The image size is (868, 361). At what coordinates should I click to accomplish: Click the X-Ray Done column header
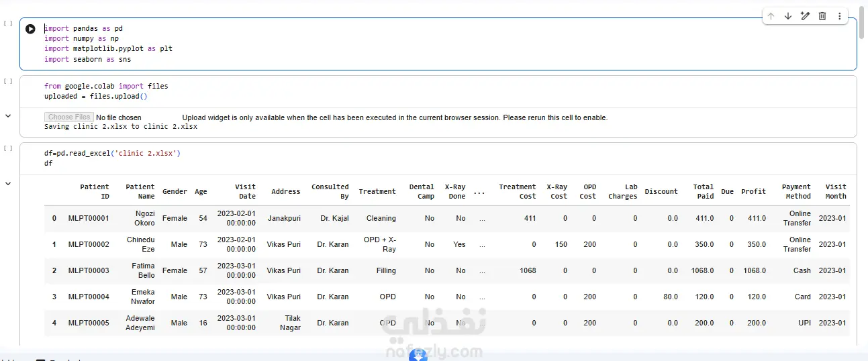click(x=455, y=191)
